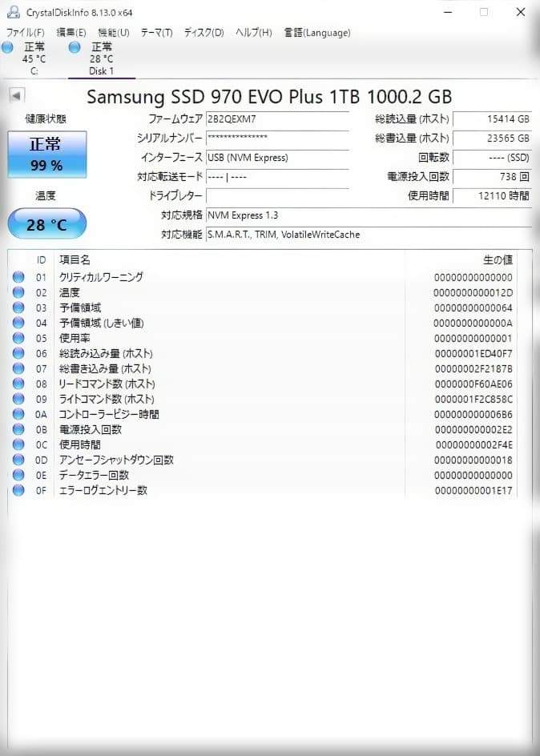
Task: Open the ディスク(D) menu
Action: coord(204,33)
